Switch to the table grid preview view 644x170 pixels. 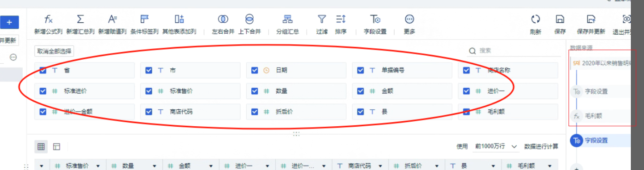coord(41,146)
